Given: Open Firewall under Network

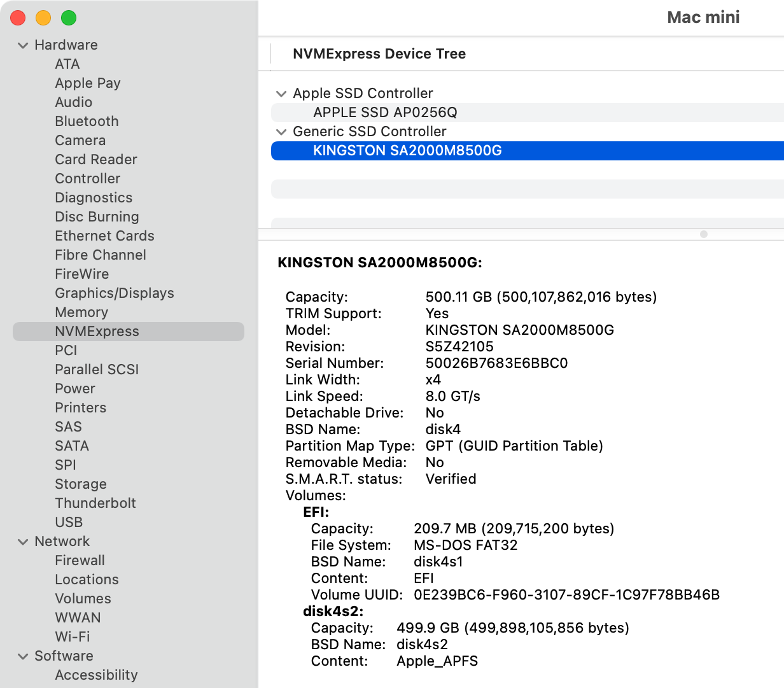Looking at the screenshot, I should click(80, 561).
